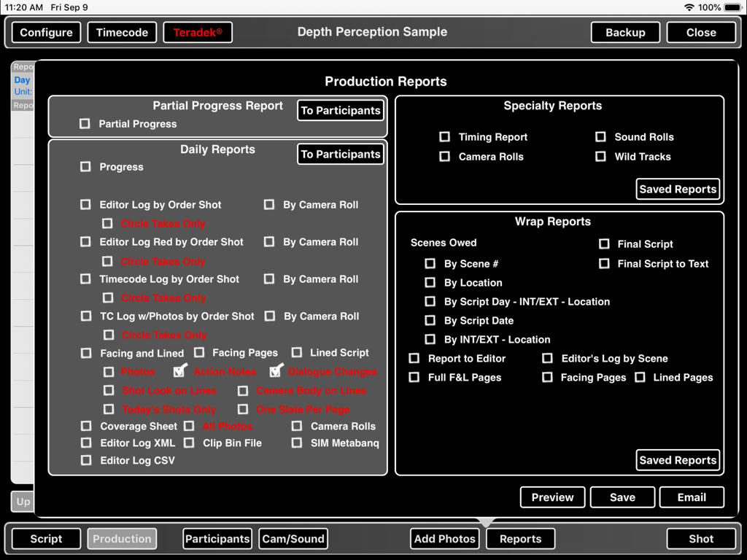Switch to the Cam/Sound tab
The image size is (747, 560).
click(293, 538)
